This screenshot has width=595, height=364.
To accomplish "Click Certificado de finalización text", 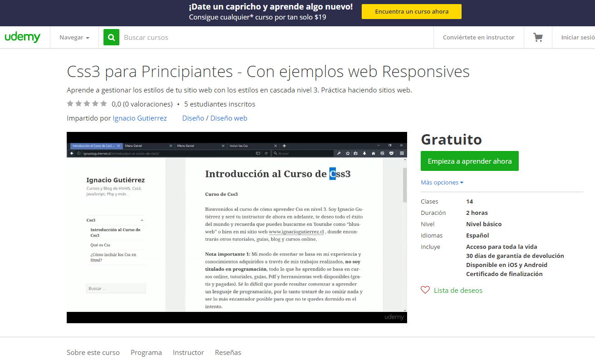I will (504, 274).
